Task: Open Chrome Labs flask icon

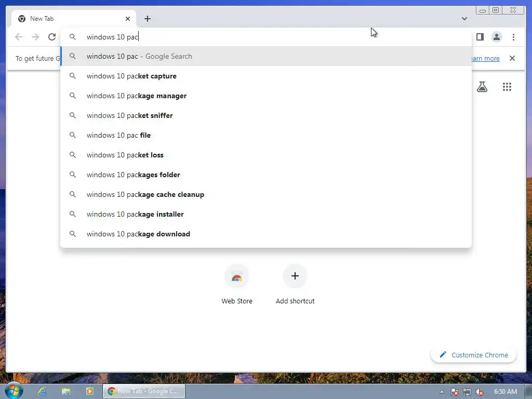Action: [x=482, y=87]
